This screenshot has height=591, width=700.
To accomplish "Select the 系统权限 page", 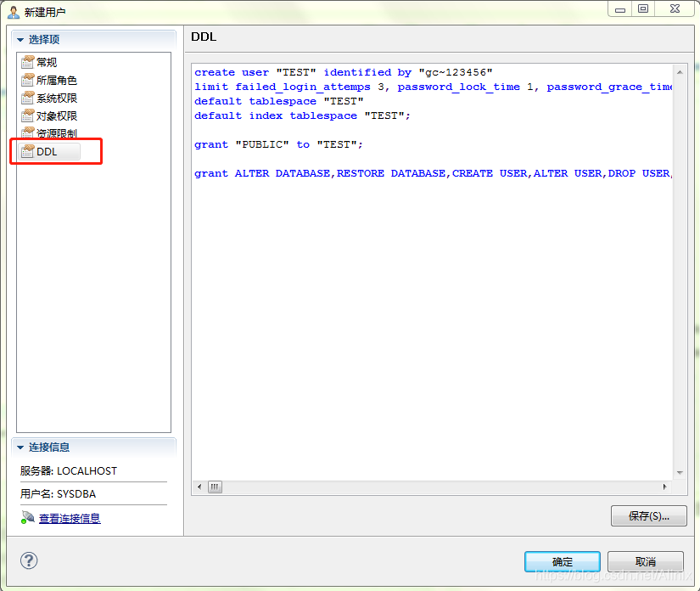I will pos(57,98).
